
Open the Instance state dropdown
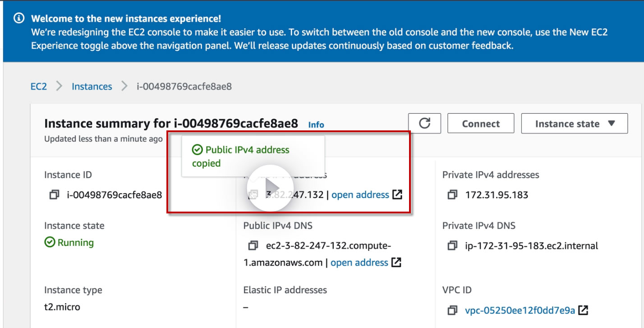coord(574,124)
